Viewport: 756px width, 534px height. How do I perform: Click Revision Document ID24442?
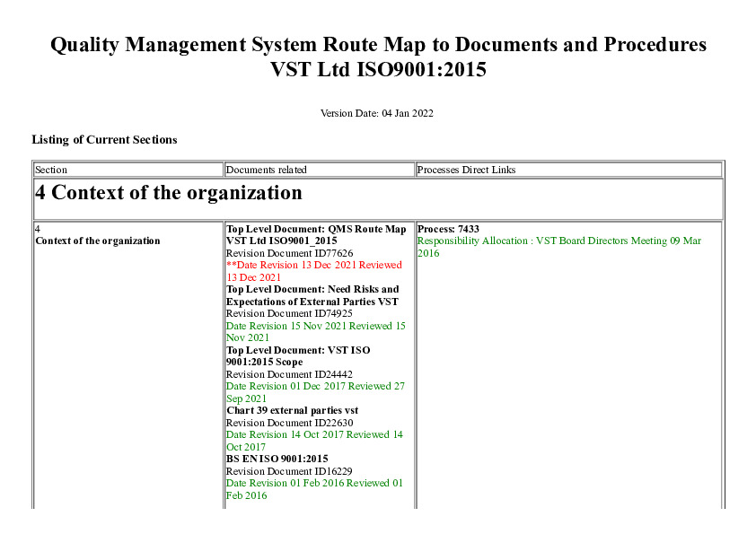point(289,374)
